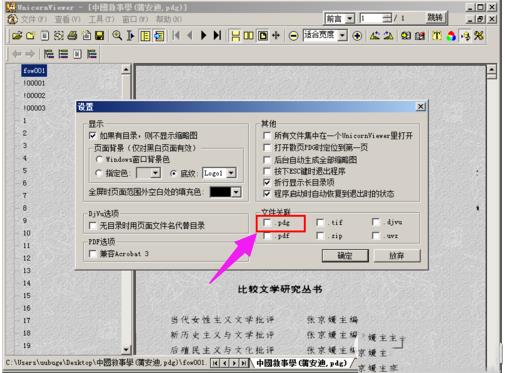Viewport: 505px width, 373px height.
Task: Click the printer icon in toolbar
Action: tap(72, 35)
